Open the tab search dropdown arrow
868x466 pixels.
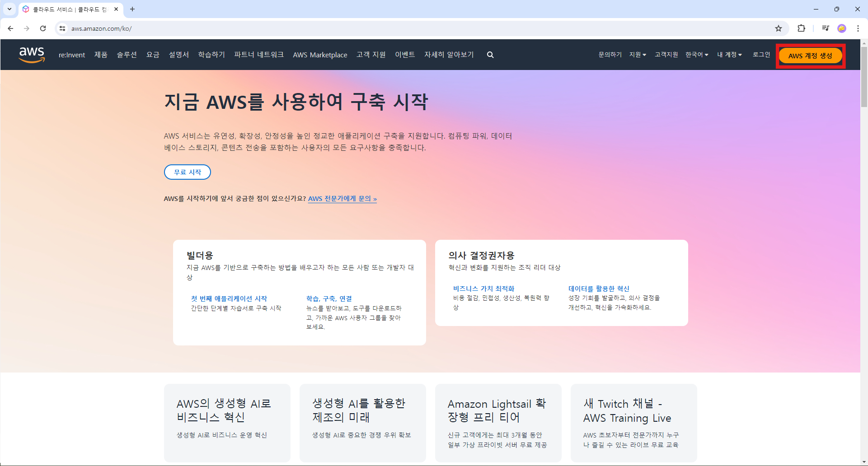coord(9,9)
